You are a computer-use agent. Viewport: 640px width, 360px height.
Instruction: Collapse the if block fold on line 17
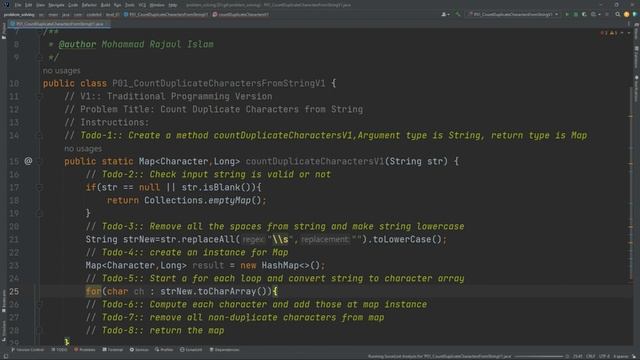click(x=40, y=187)
